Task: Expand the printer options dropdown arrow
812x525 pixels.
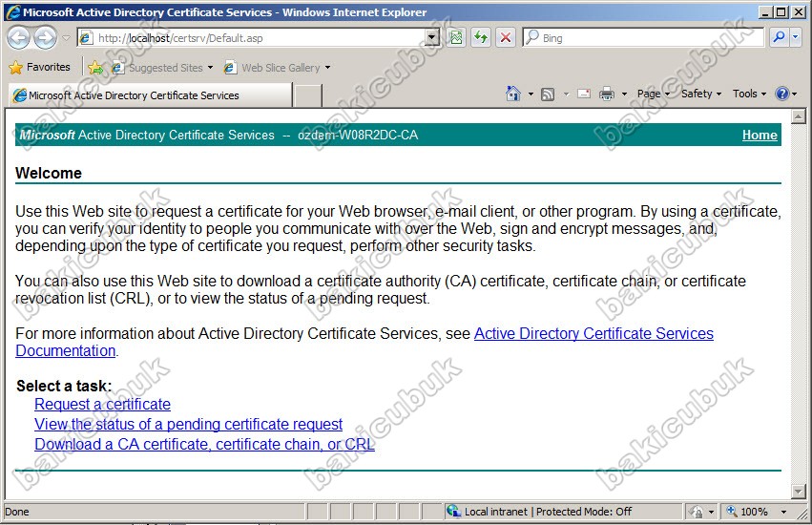Action: [624, 94]
